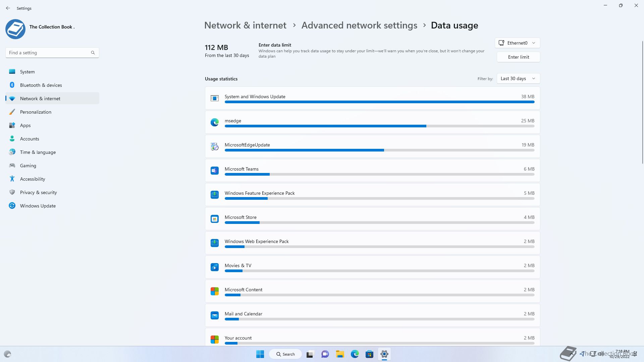Go to Personalization settings
This screenshot has height=362, width=644.
(52, 112)
